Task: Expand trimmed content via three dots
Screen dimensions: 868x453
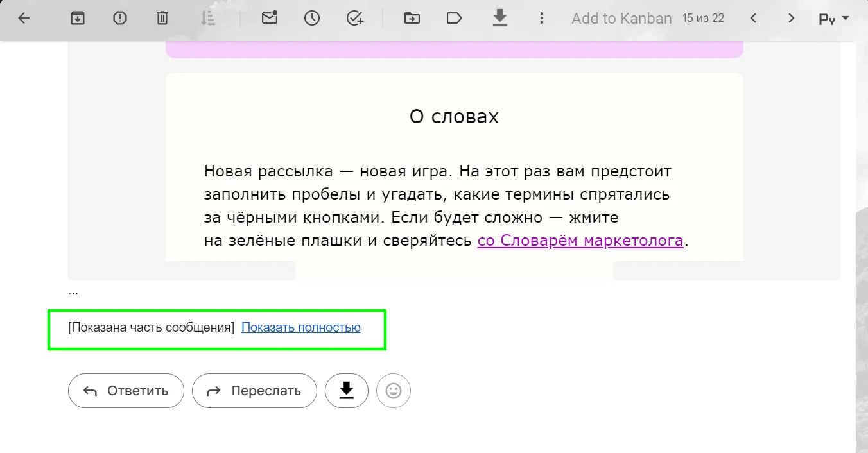Action: click(x=73, y=291)
